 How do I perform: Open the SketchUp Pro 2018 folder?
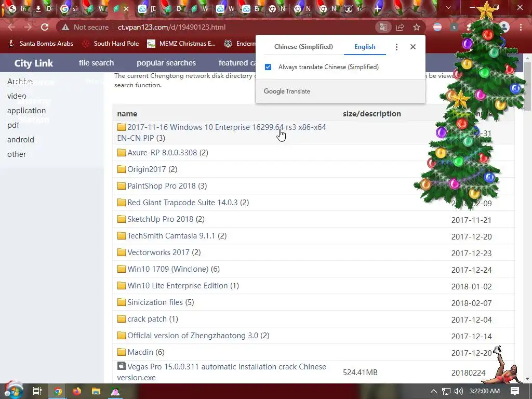pos(161,219)
